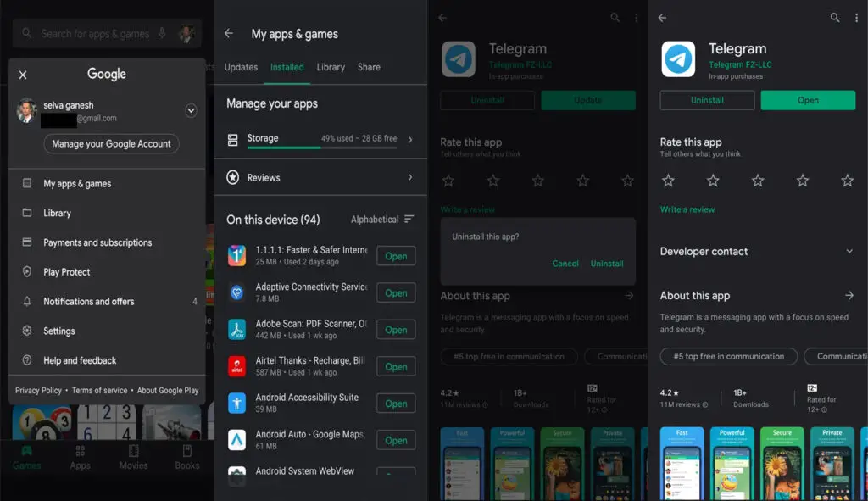Open Settings in the Google menu
868x501 pixels.
(x=108, y=331)
